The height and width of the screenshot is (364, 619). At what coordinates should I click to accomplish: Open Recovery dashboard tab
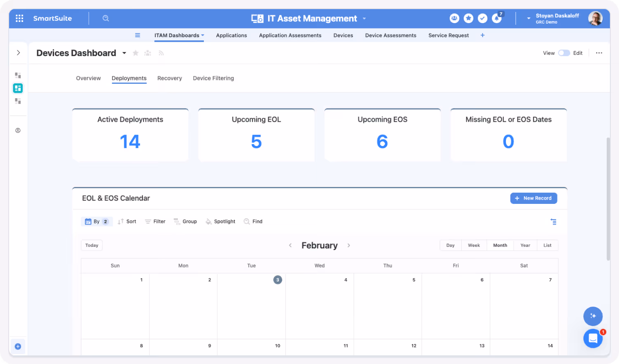[170, 78]
